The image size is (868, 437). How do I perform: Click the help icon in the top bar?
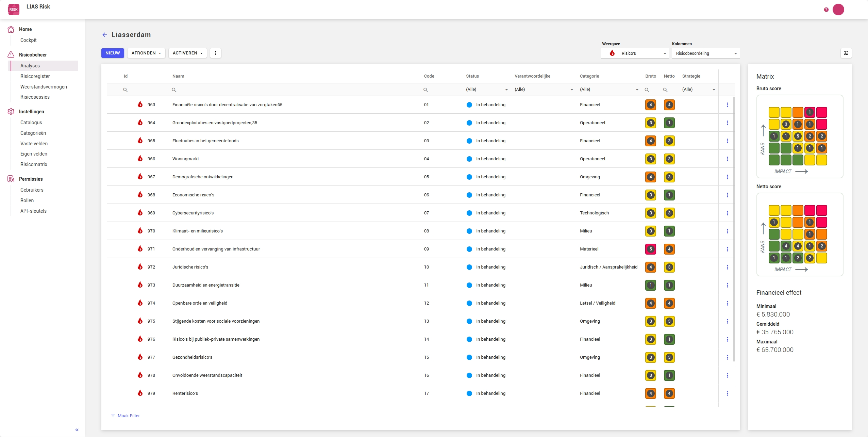click(x=826, y=9)
